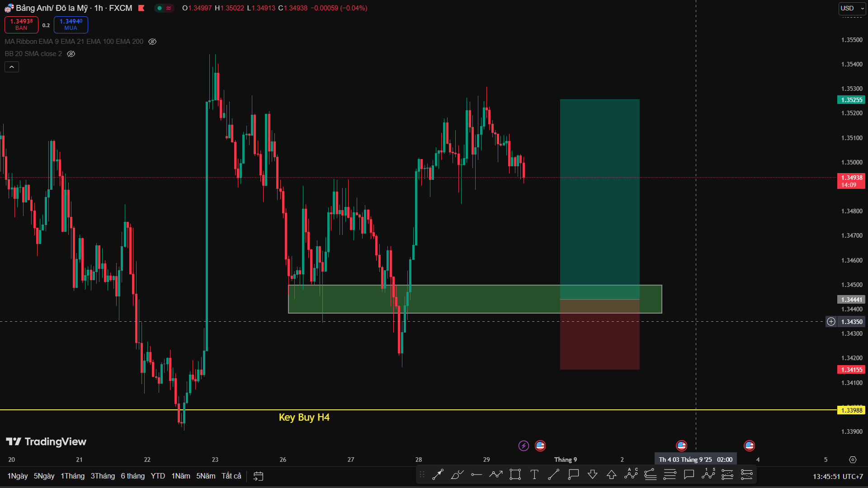Select the Arrow drawing tool in favorites toolbar
The width and height of the screenshot is (868, 488).
click(438, 474)
